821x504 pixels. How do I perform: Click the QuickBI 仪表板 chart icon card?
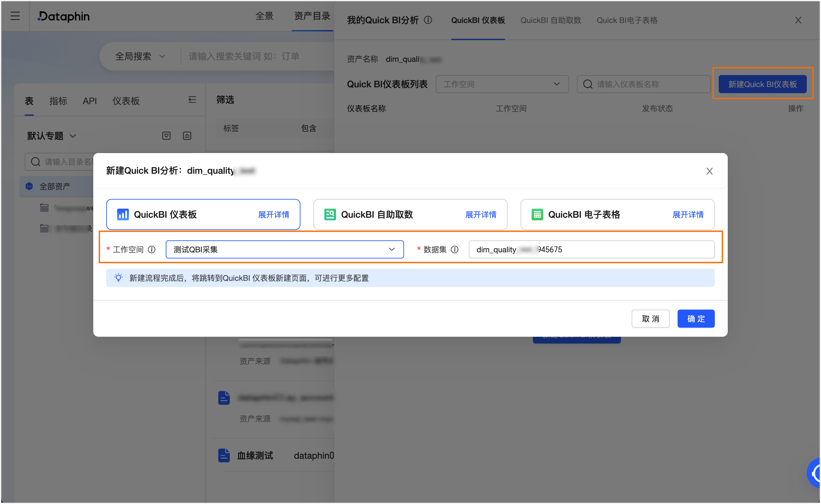[x=123, y=214]
